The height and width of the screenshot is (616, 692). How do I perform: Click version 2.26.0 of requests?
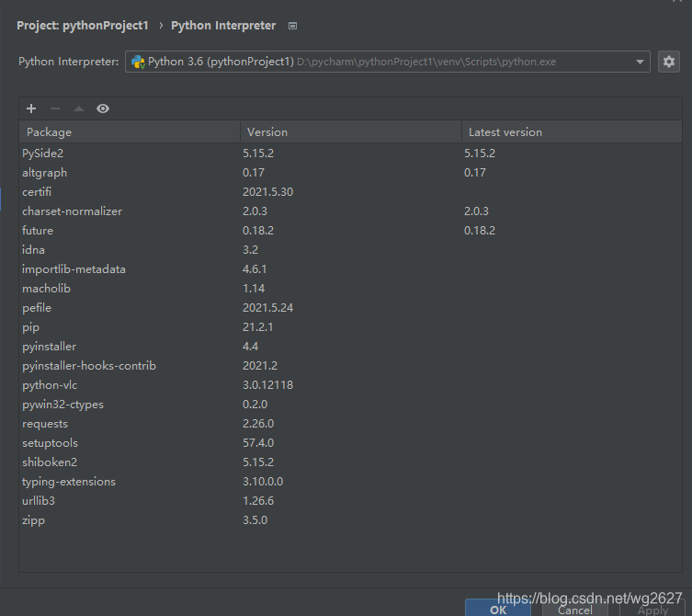coord(258,424)
